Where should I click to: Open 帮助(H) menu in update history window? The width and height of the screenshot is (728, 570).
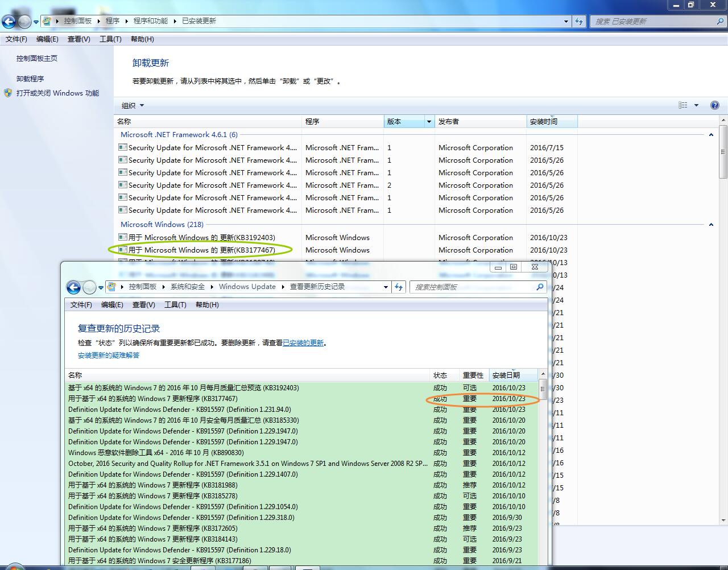click(207, 305)
